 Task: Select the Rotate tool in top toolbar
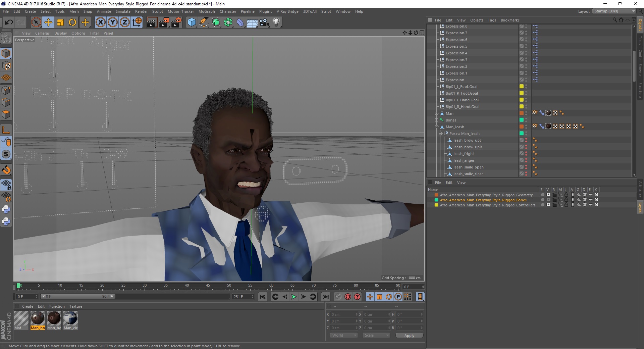click(72, 22)
